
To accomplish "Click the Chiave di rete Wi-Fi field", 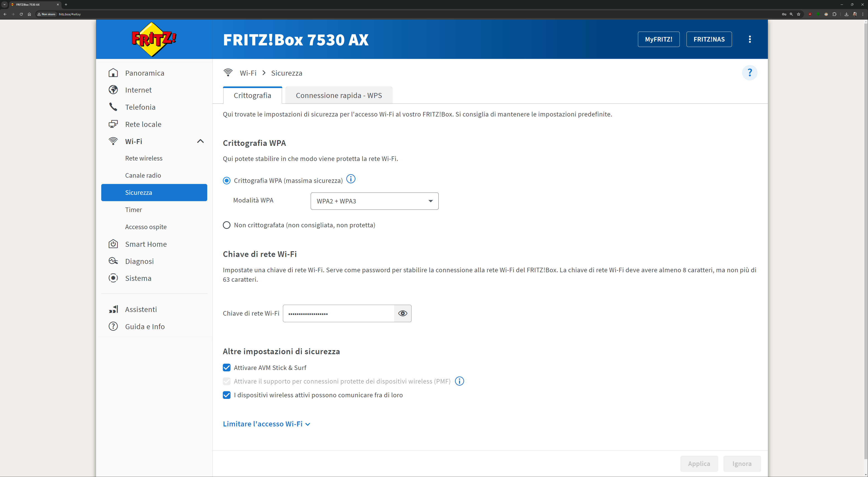I will (x=338, y=313).
